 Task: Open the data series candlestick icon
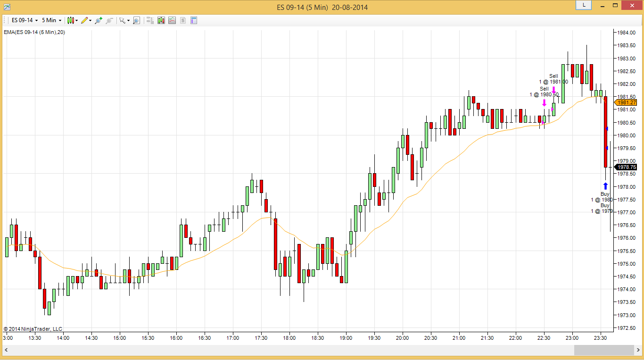coord(161,20)
